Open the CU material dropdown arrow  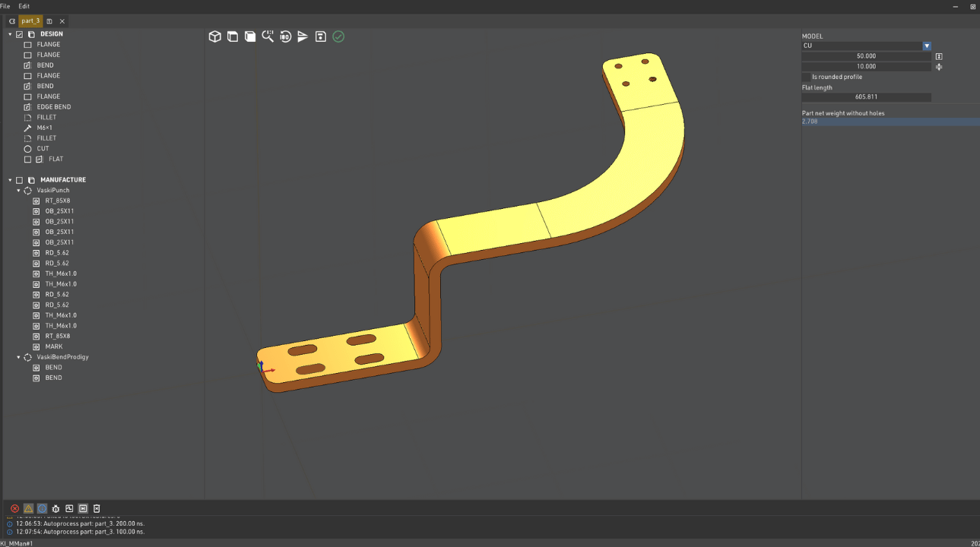click(927, 46)
